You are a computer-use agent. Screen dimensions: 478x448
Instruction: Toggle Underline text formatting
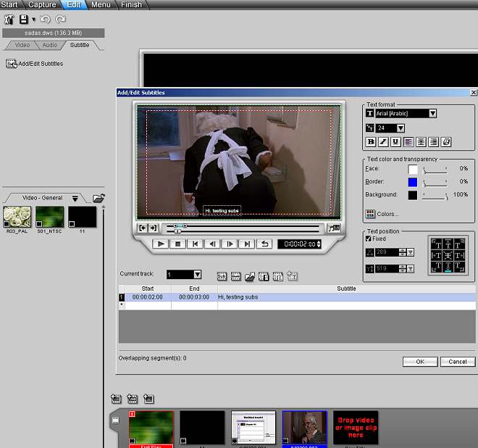[x=395, y=142]
